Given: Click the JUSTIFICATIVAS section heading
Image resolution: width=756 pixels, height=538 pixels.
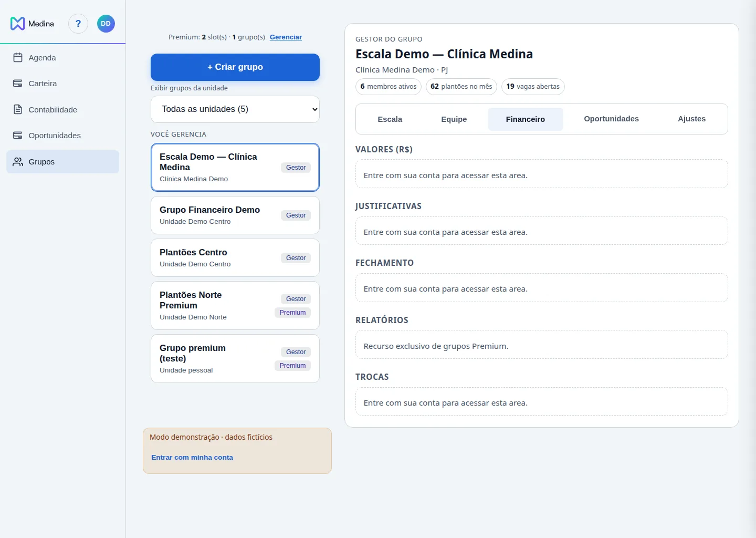Looking at the screenshot, I should 388,206.
